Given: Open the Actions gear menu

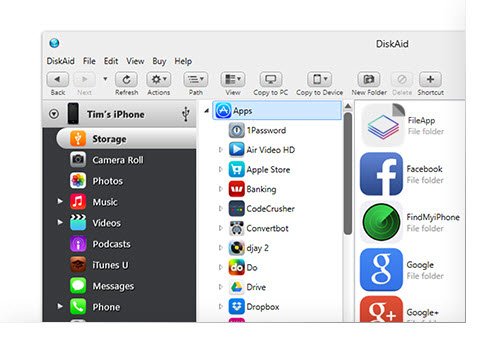Looking at the screenshot, I should click(159, 79).
